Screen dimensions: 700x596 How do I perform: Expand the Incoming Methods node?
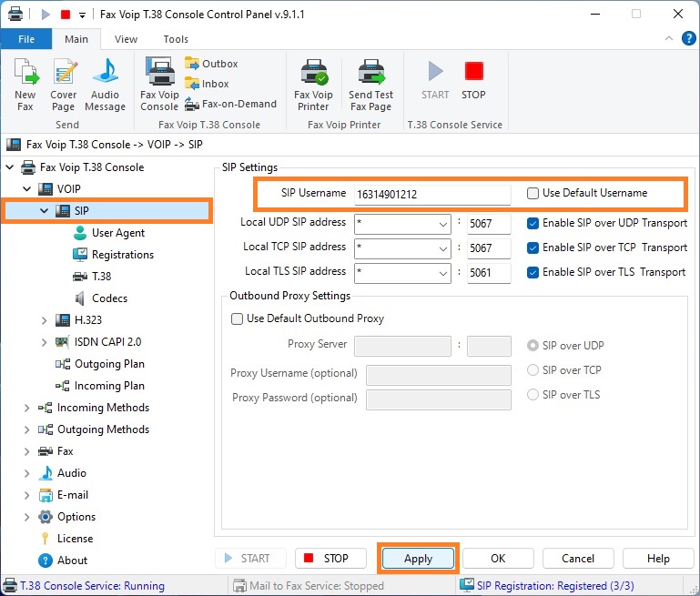(26, 408)
